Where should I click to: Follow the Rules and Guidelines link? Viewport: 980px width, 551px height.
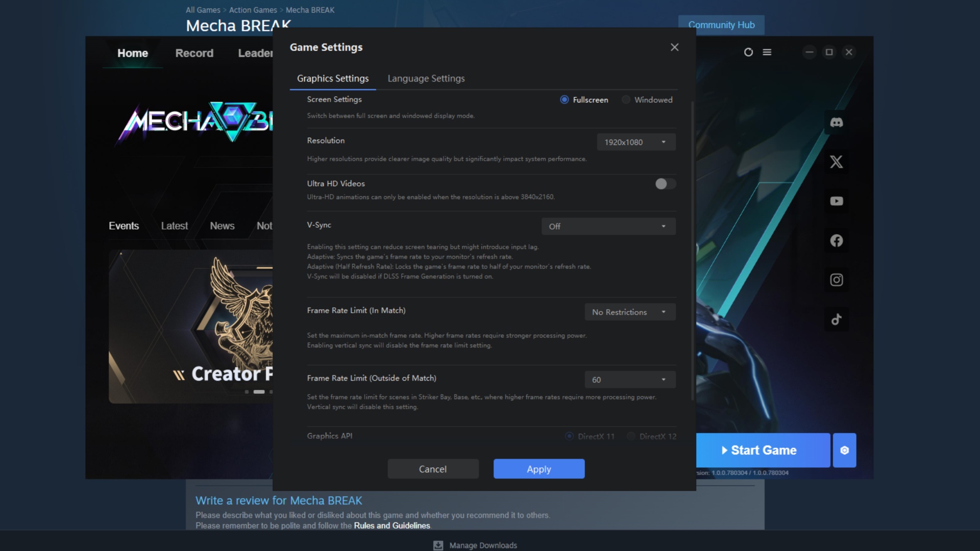coord(392,525)
